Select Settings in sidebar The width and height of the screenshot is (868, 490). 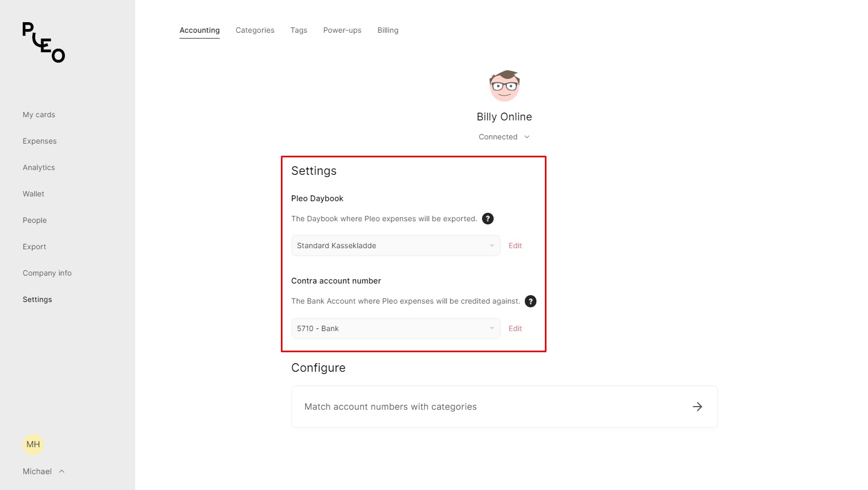[37, 299]
